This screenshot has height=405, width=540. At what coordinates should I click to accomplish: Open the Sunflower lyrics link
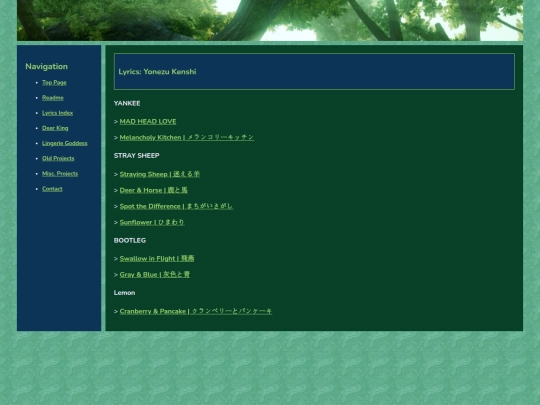coord(152,222)
